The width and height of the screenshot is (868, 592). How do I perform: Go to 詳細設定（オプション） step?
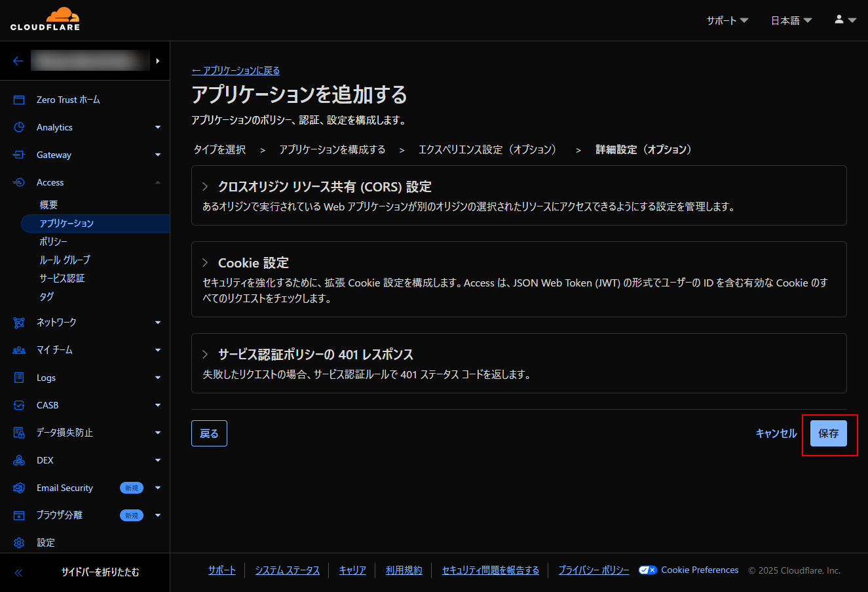(645, 149)
